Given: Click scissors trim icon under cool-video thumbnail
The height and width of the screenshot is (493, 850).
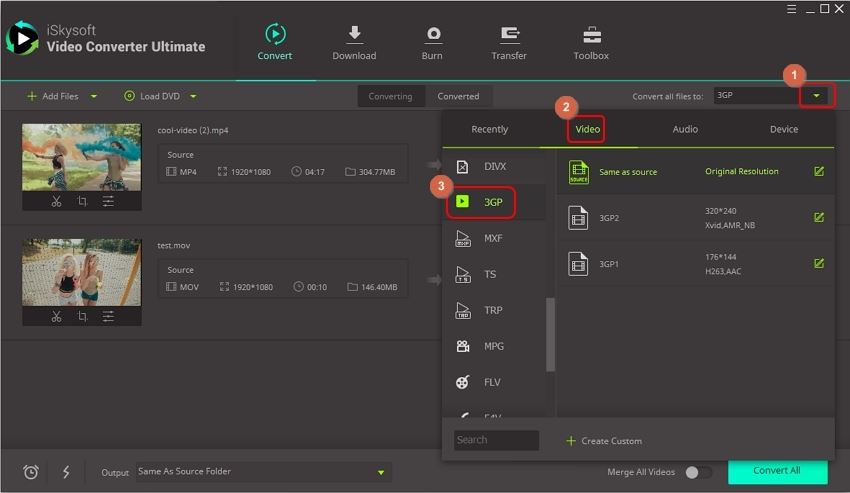Looking at the screenshot, I should pyautogui.click(x=56, y=201).
